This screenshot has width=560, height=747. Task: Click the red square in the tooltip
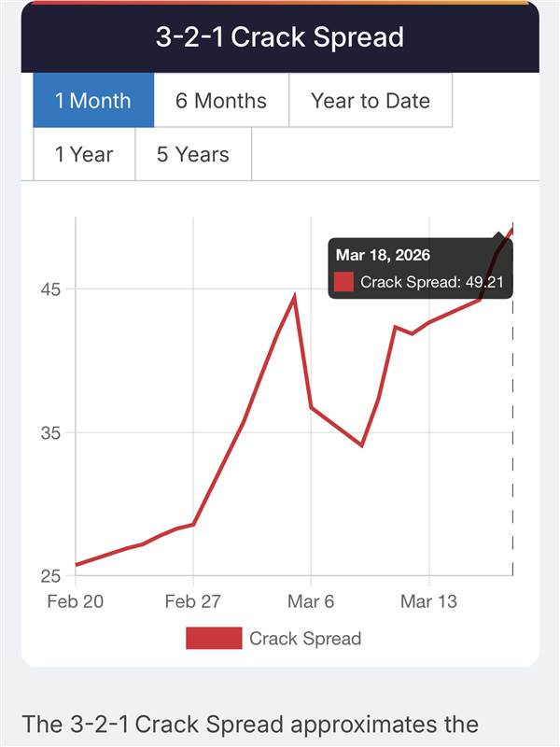click(x=344, y=282)
